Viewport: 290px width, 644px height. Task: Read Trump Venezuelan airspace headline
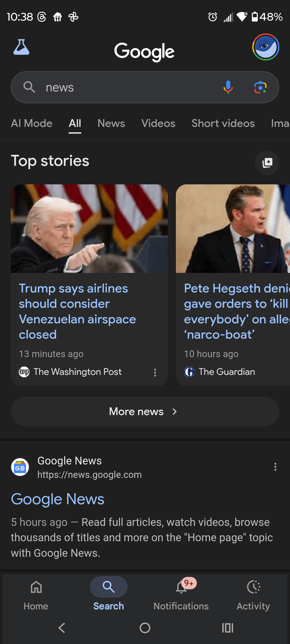77,311
